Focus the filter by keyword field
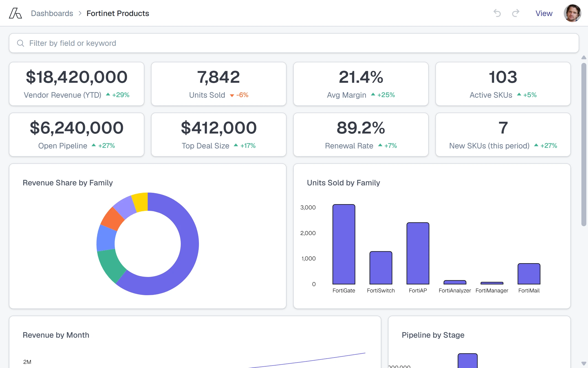Image resolution: width=588 pixels, height=368 pixels. [294, 43]
